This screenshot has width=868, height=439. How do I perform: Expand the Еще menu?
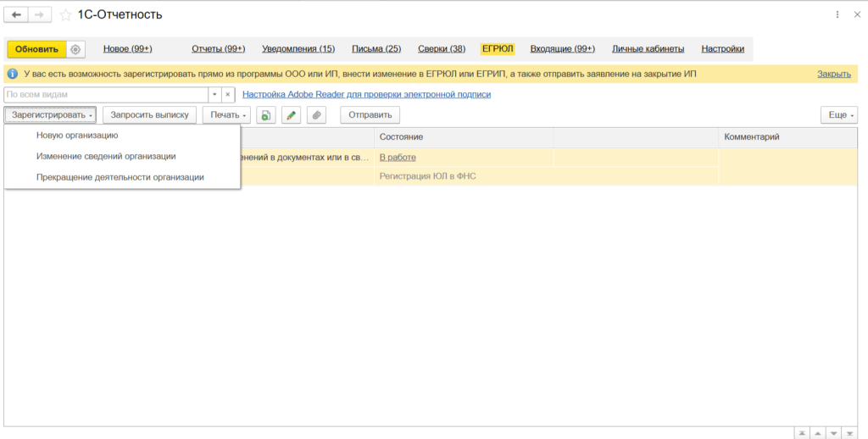[x=838, y=115]
